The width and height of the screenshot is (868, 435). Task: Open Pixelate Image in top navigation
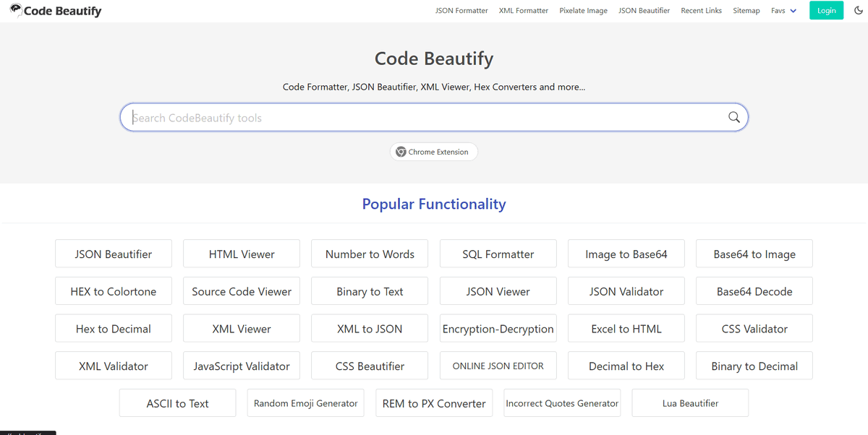tap(583, 11)
